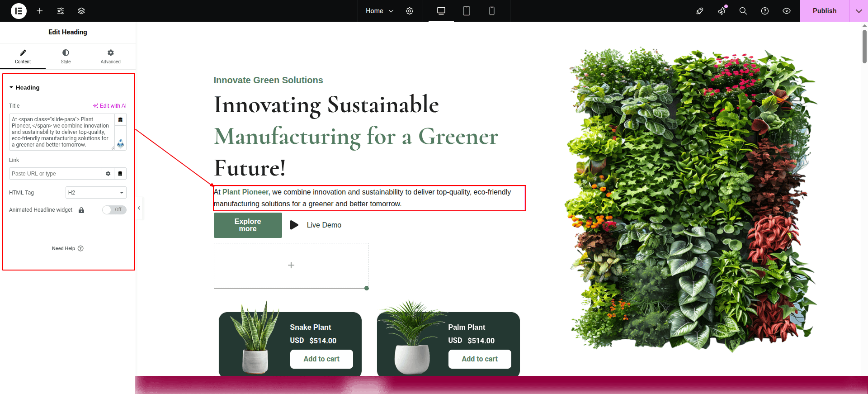868x394 pixels.
Task: Click dynamic tags icon for Link field
Action: click(x=120, y=174)
